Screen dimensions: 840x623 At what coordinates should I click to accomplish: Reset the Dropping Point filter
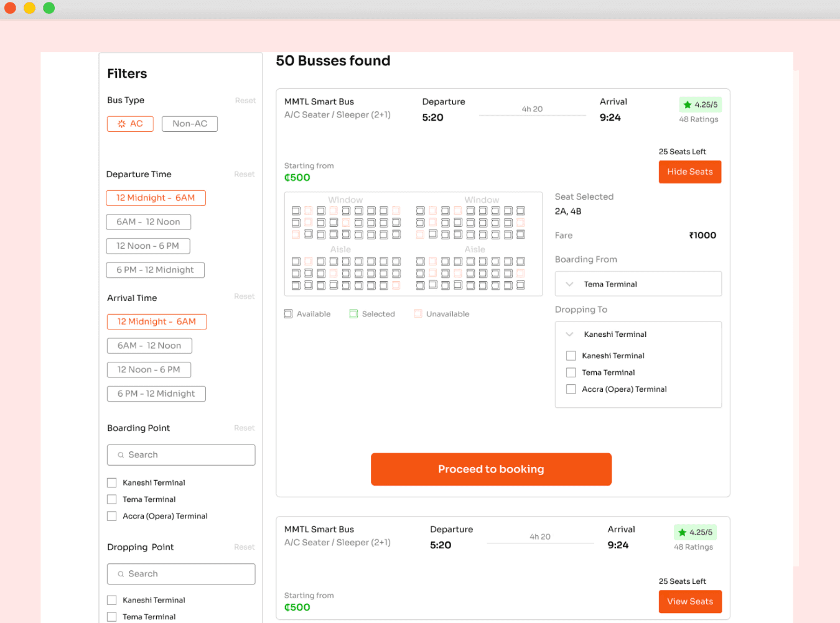(245, 547)
